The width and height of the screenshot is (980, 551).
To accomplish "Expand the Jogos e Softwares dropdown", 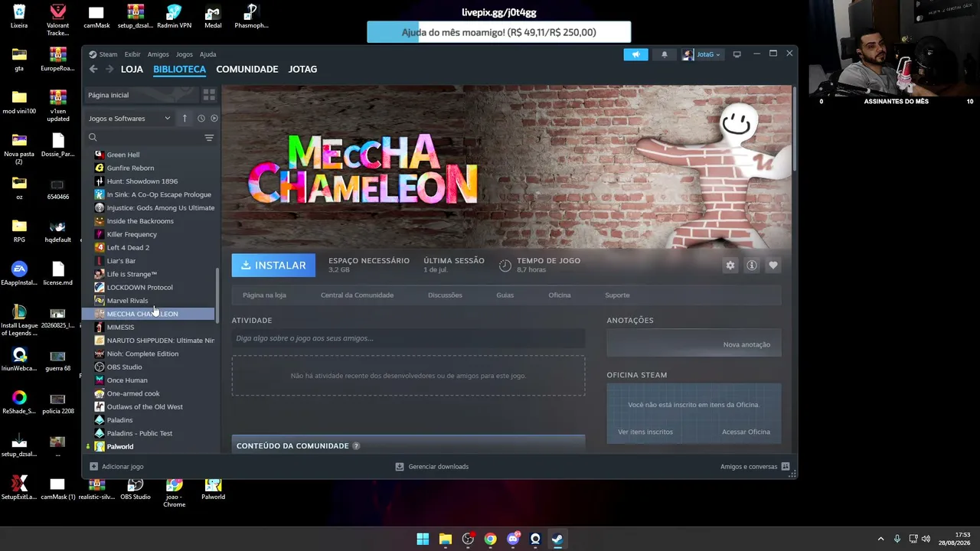I will (129, 119).
